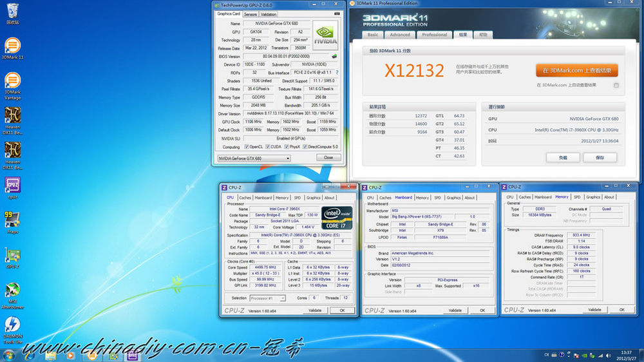Open DAEMON Tools Lite desktop icon
Screen dimensions: 644x362
(12, 330)
